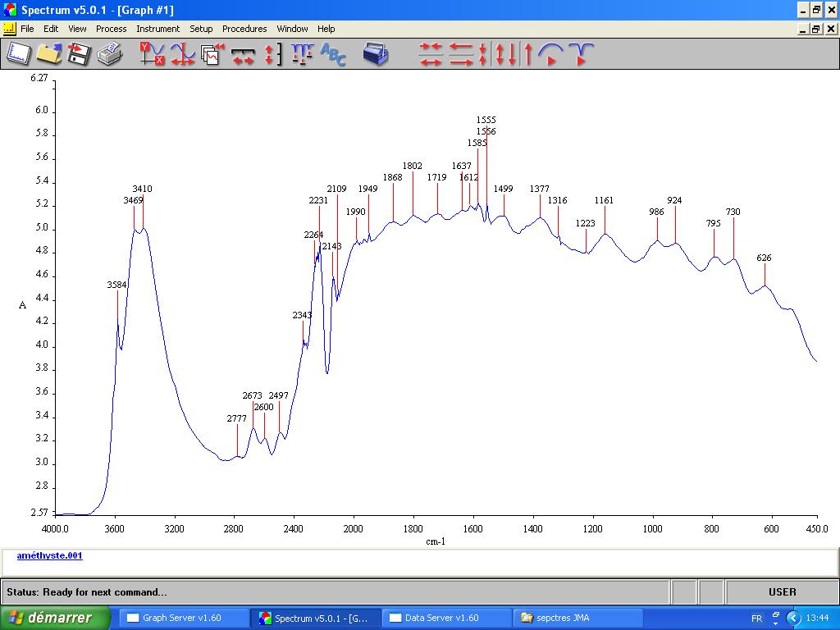Click the X/Y axis format icon
Screen dimensions: 840x630
[152, 55]
